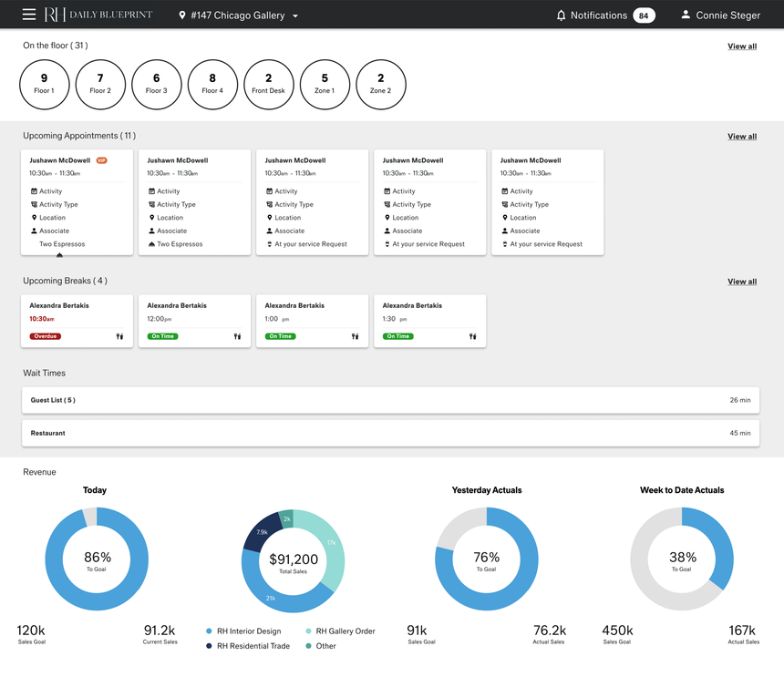The image size is (784, 677).
Task: Open the hamburger navigation menu
Action: [29, 15]
